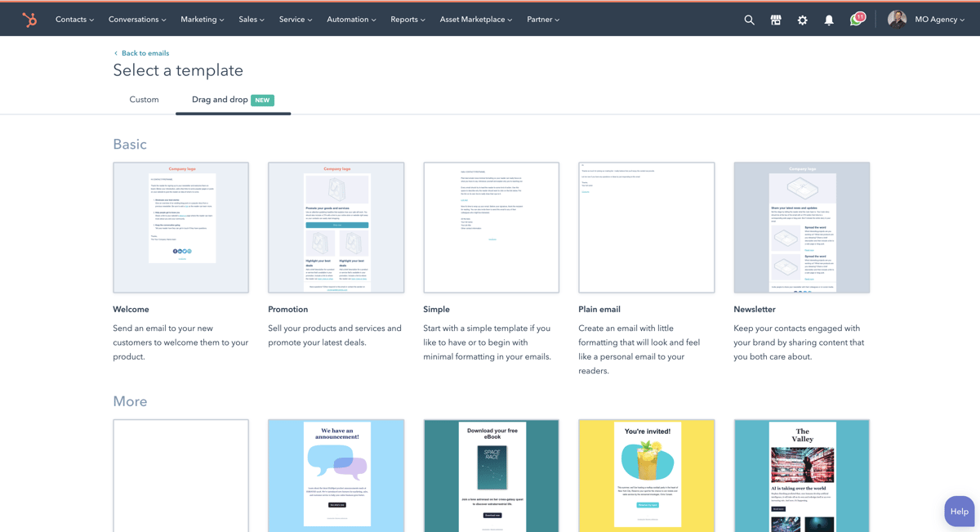Click the HubSpot sprocket logo
Screen dimensions: 980x532
click(29, 20)
